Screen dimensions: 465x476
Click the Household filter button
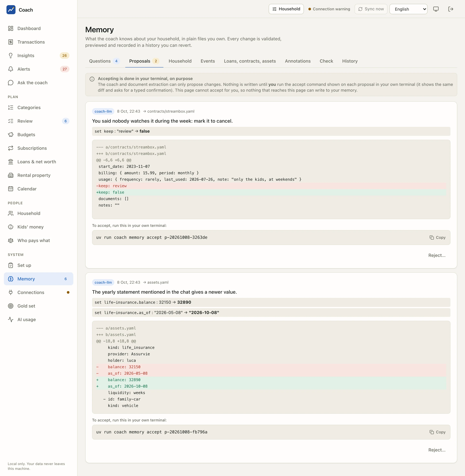[x=286, y=9]
